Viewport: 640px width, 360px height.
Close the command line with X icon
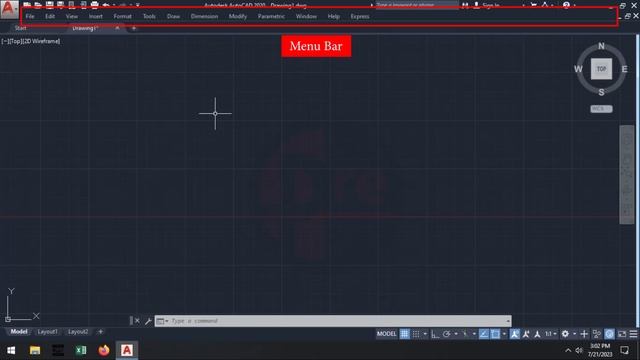coord(137,321)
